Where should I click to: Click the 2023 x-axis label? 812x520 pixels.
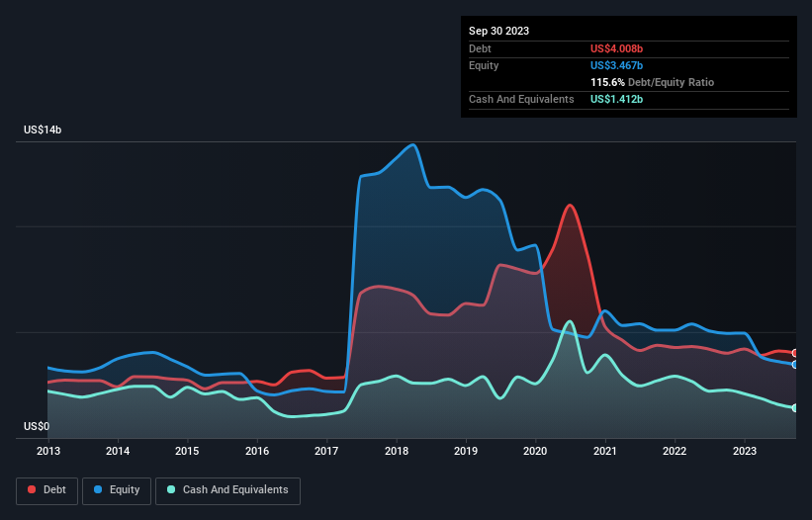[744, 451]
